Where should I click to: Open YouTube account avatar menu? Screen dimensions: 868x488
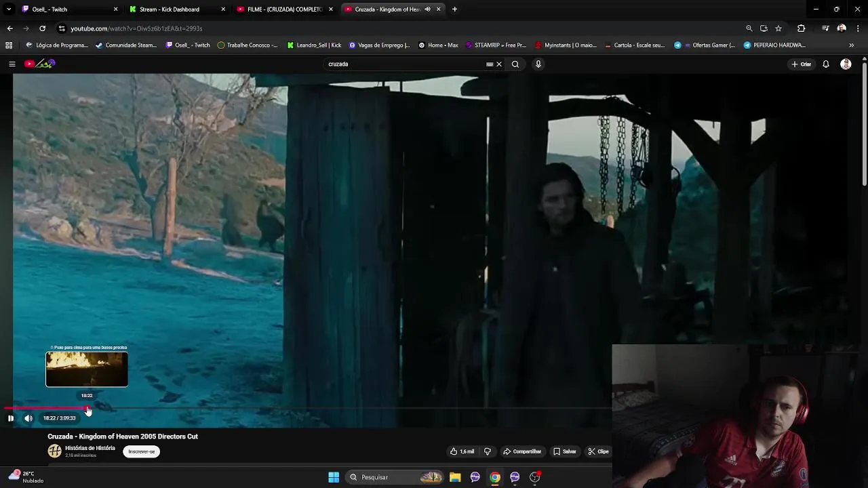click(846, 64)
